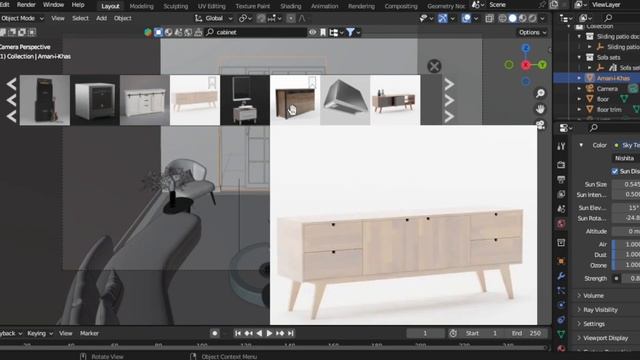640x360 pixels.
Task: Switch to the Shading workspace tab
Action: pos(291,6)
